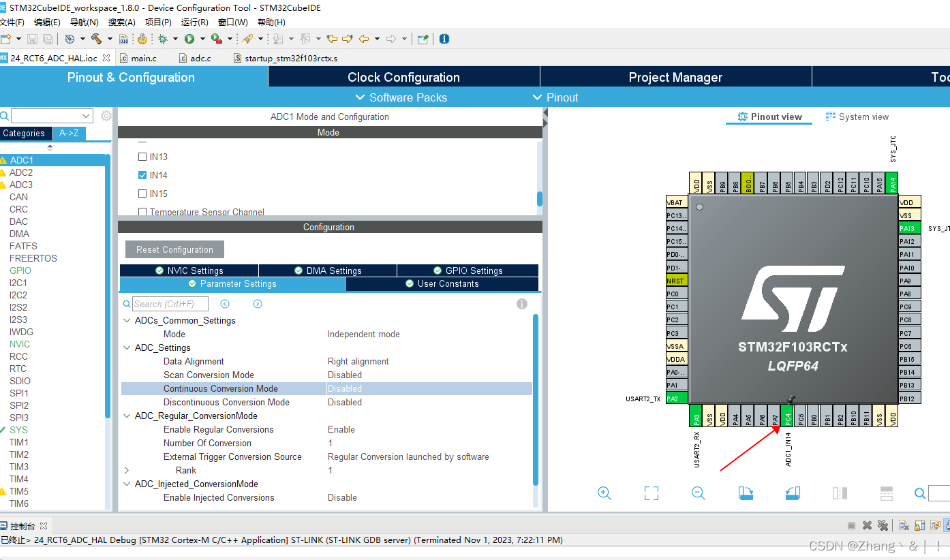Click the PA2 pin on chip
Image resolution: width=950 pixels, height=560 pixels.
[x=677, y=399]
